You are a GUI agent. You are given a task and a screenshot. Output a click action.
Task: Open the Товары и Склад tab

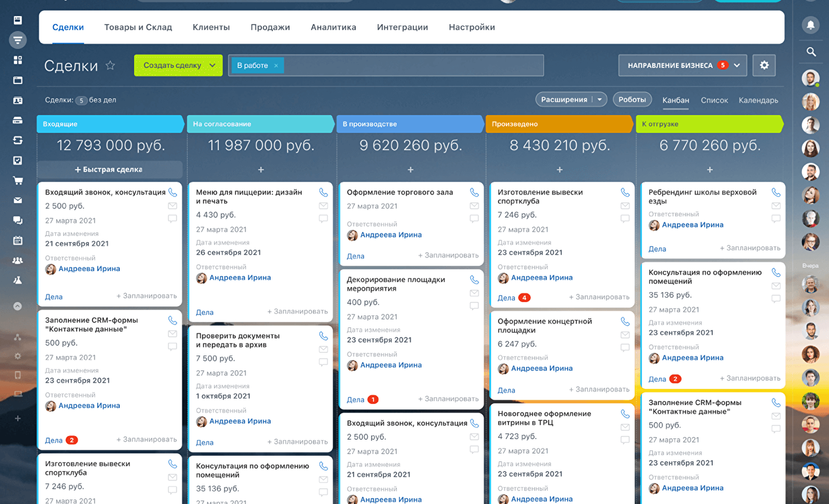(138, 27)
